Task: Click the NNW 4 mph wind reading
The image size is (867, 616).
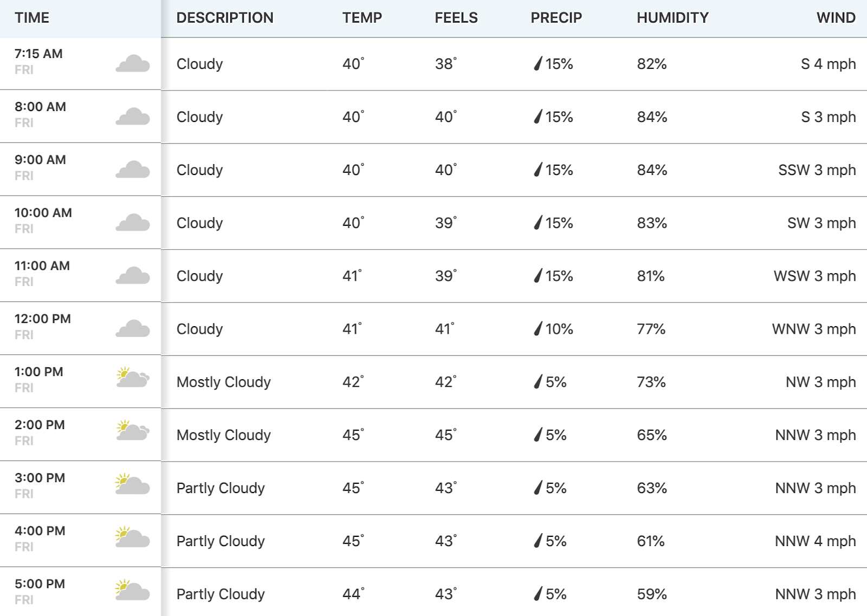Action: [816, 541]
